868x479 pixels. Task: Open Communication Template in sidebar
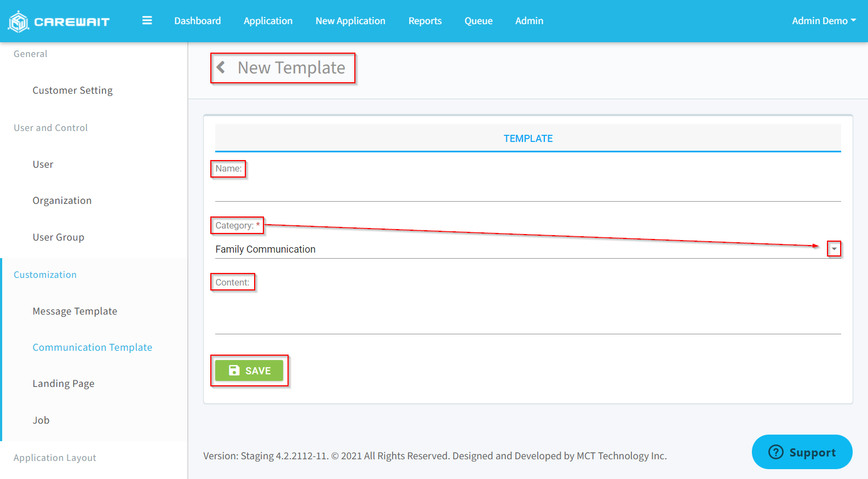point(93,347)
